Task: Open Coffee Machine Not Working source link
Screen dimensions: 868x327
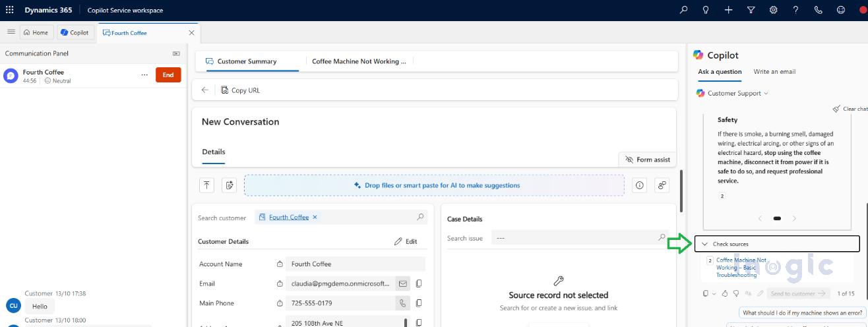Action: 741,268
